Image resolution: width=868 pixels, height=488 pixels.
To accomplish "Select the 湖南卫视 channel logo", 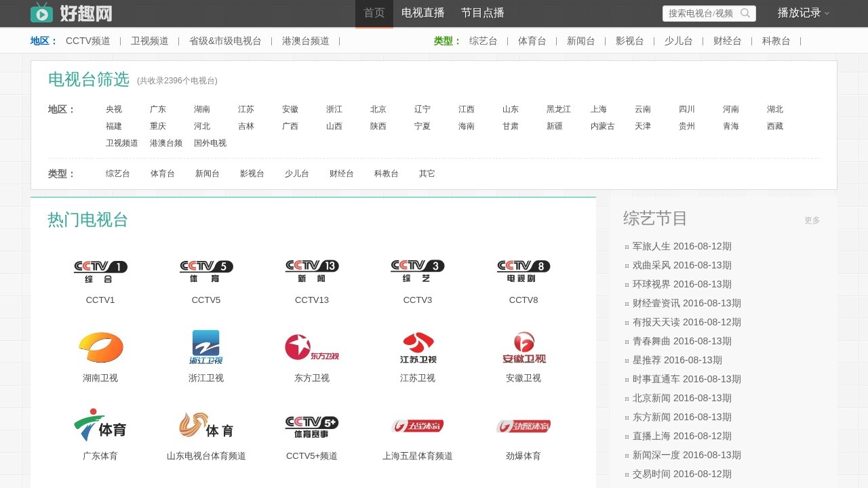I will pyautogui.click(x=100, y=348).
